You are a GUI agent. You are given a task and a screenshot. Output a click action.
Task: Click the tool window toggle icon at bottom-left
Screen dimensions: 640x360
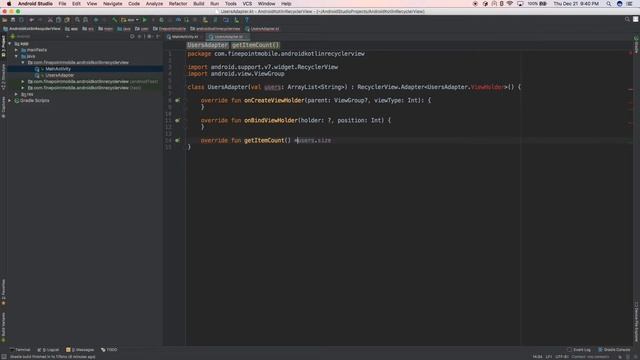[4, 357]
